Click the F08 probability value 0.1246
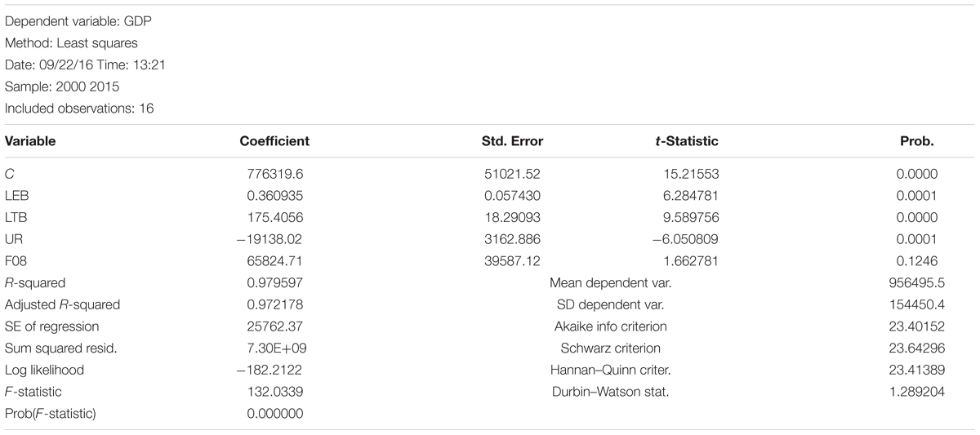This screenshot has height=435, width=980. pos(919,261)
